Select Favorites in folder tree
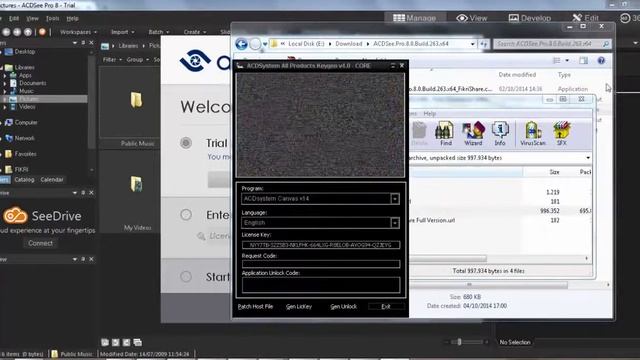Image resolution: width=640 pixels, height=360 pixels. coord(21,154)
